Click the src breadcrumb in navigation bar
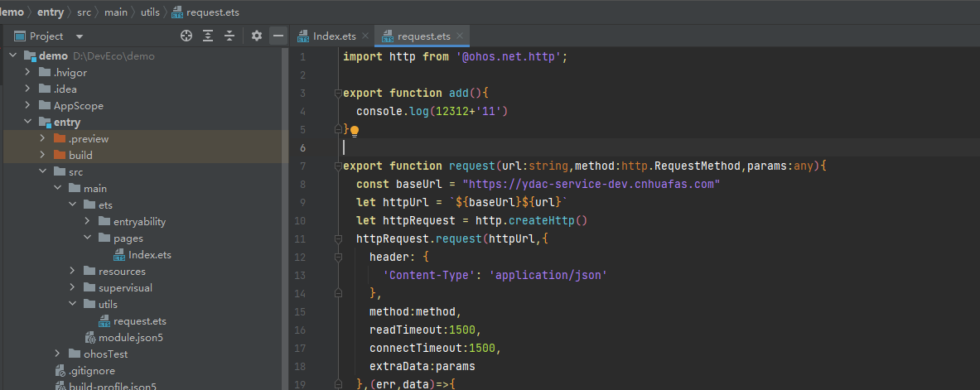 pos(85,12)
